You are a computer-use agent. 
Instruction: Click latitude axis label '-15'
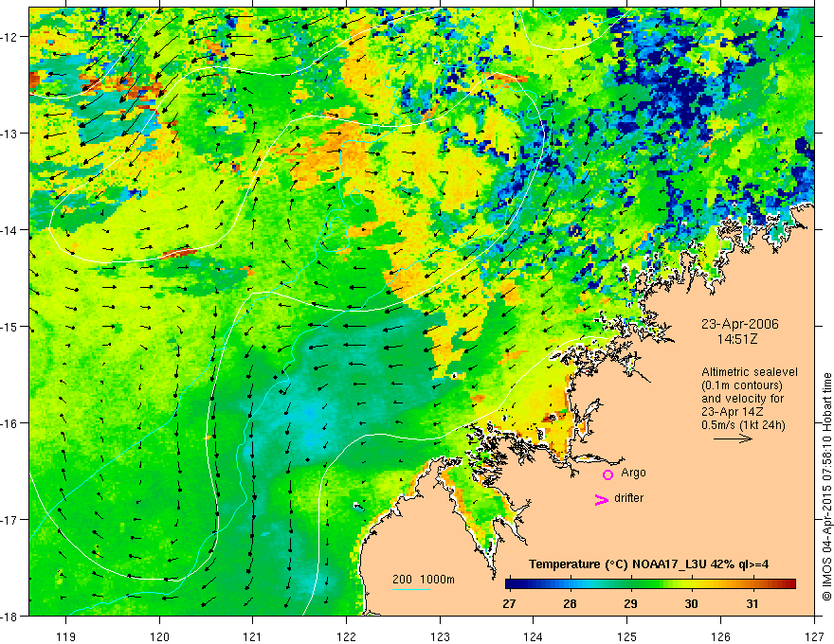coord(9,327)
